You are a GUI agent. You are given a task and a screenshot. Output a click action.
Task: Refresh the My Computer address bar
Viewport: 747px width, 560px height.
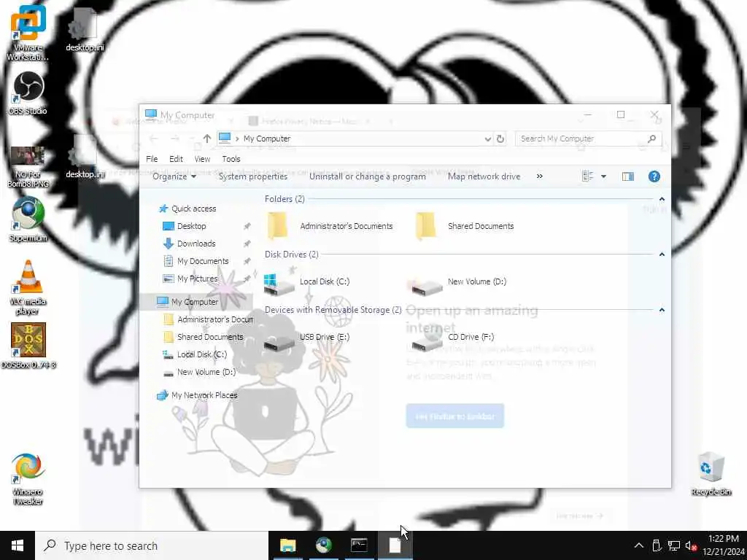(x=500, y=139)
